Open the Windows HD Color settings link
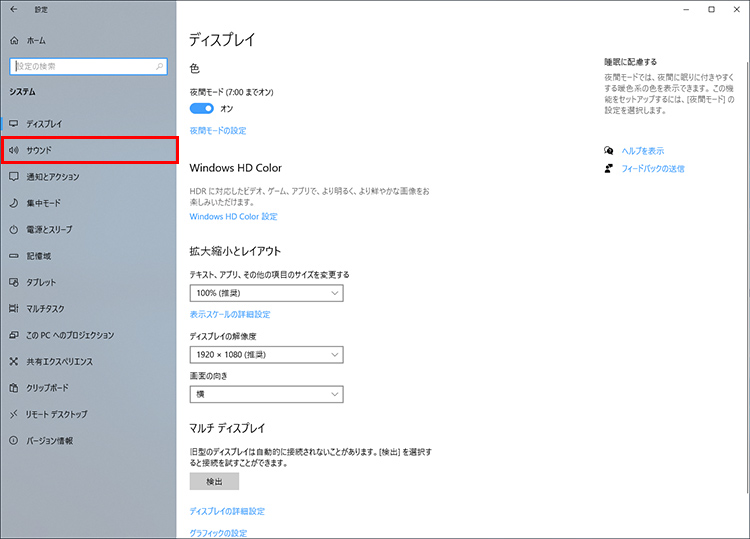Image resolution: width=750 pixels, height=539 pixels. 233,217
